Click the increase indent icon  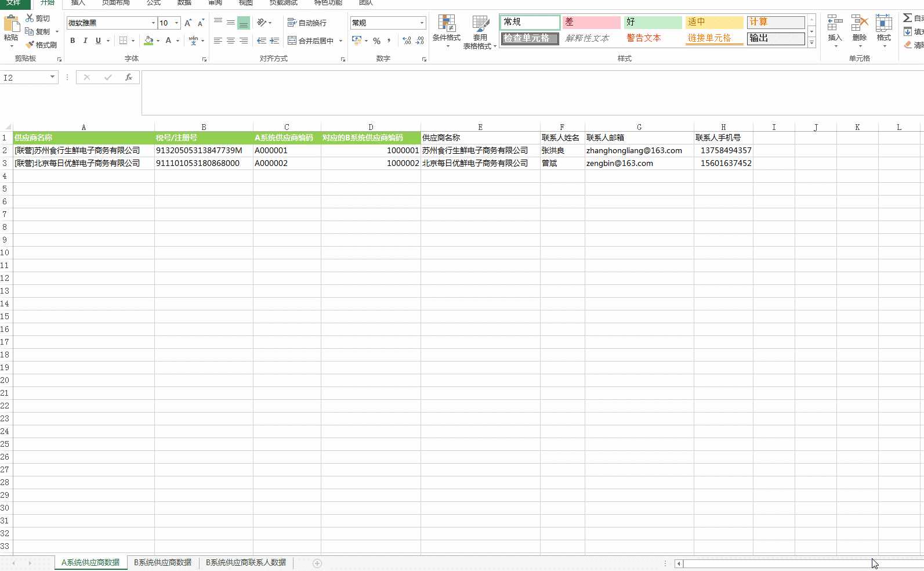pos(274,41)
